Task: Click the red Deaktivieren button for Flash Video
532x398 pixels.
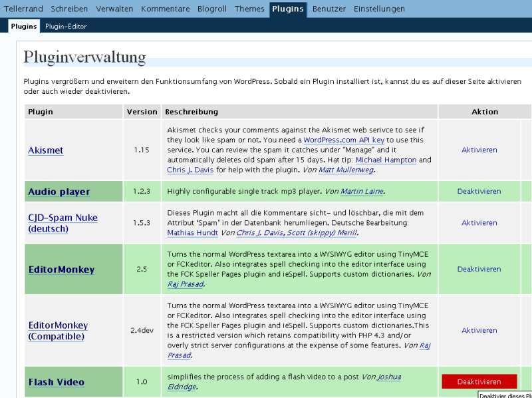Action: pos(479,382)
